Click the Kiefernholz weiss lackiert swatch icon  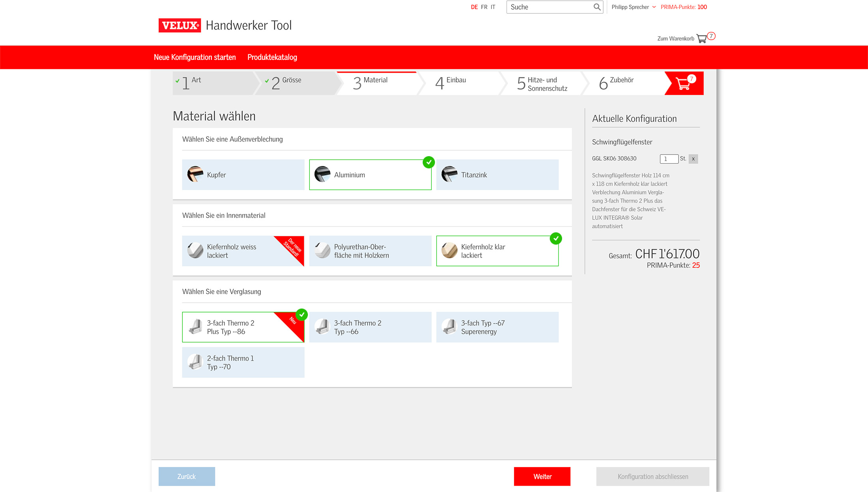(195, 250)
